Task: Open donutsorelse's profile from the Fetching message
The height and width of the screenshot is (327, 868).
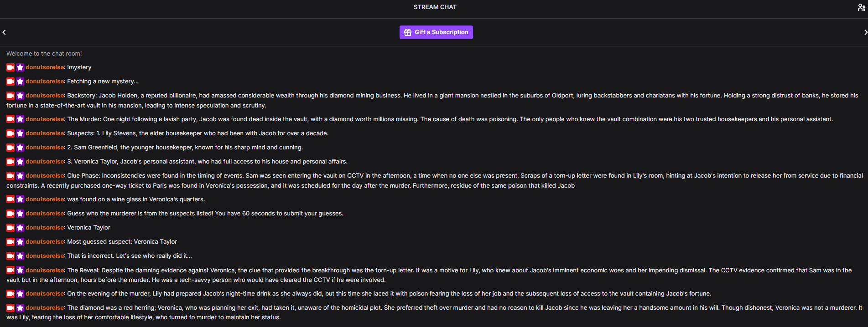Action: 44,81
